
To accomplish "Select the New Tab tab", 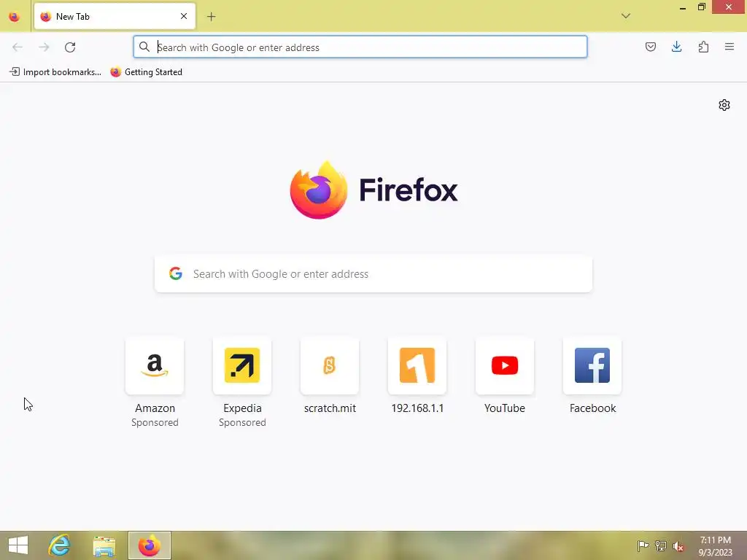I will click(115, 16).
